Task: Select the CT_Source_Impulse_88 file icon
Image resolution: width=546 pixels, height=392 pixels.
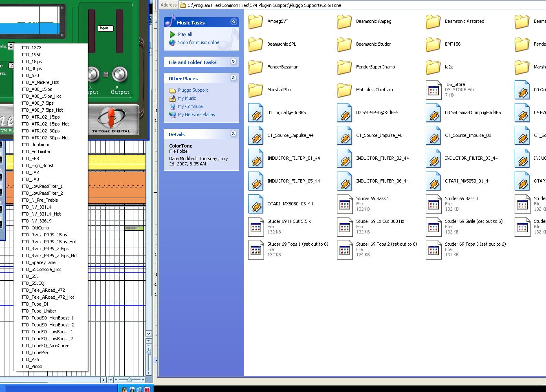Action: click(x=434, y=136)
